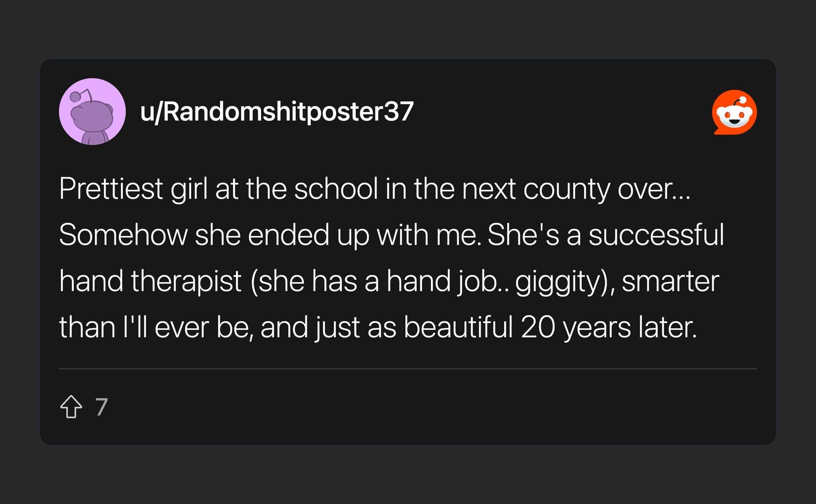Click "Somehow she ended up with me" sentence
816x504 pixels.
(269, 235)
